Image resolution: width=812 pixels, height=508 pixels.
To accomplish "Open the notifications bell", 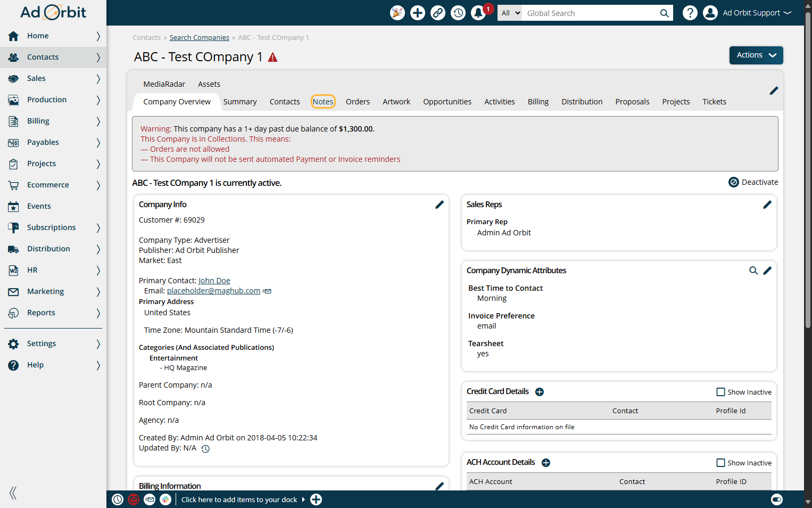I will [478, 13].
